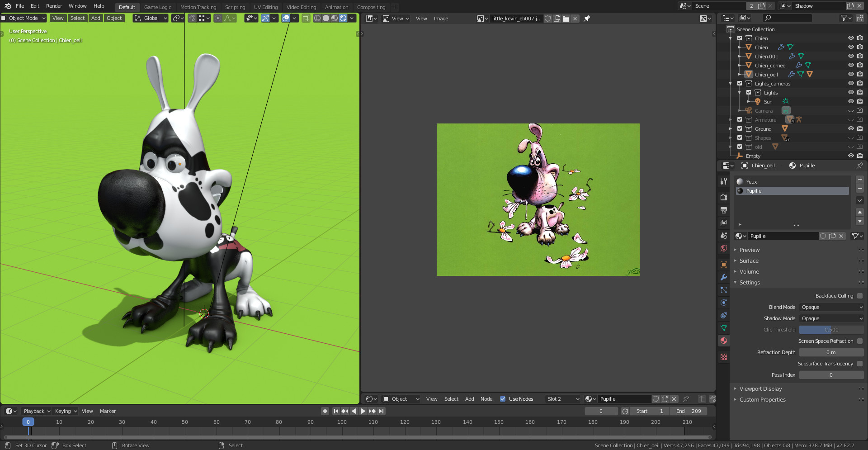The height and width of the screenshot is (450, 868).
Task: Hide the Sun light in viewport
Action: pos(851,101)
